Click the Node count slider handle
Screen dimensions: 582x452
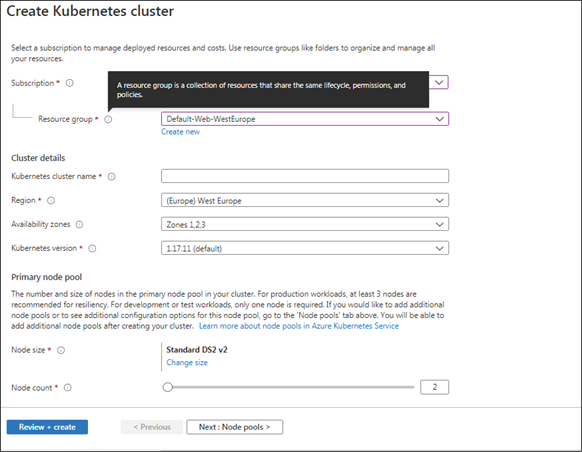(x=168, y=387)
